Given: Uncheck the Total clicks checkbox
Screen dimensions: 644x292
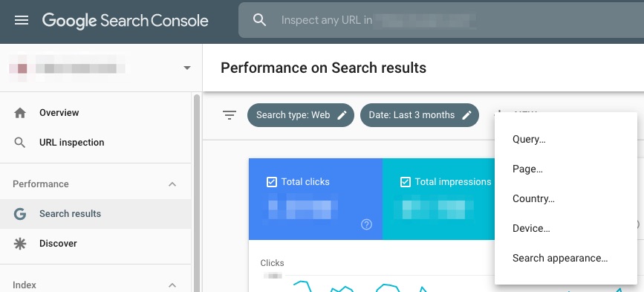Looking at the screenshot, I should [272, 182].
